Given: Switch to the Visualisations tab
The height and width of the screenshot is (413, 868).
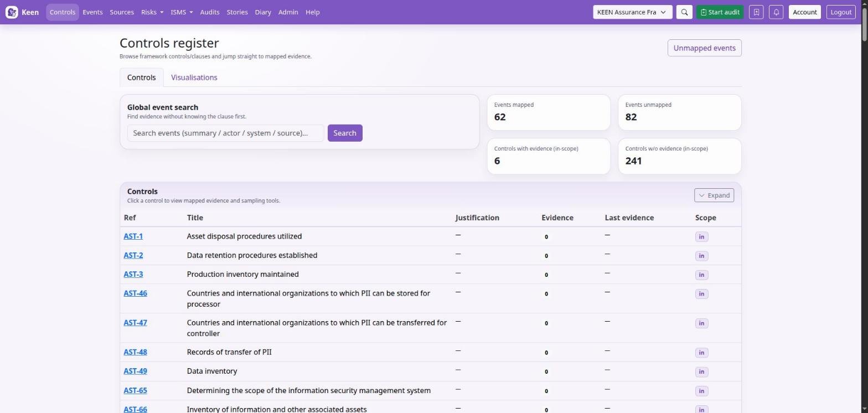Looking at the screenshot, I should coord(194,78).
